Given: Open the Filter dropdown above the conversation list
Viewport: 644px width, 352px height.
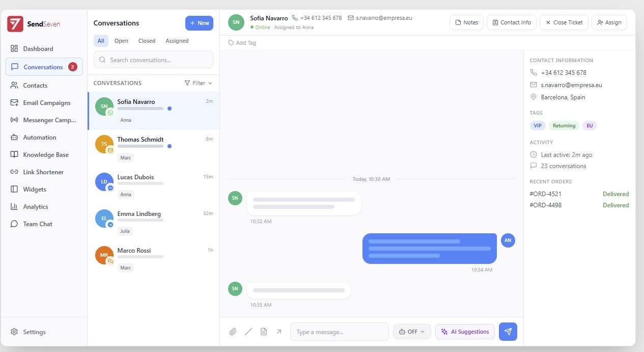Looking at the screenshot, I should coord(199,83).
